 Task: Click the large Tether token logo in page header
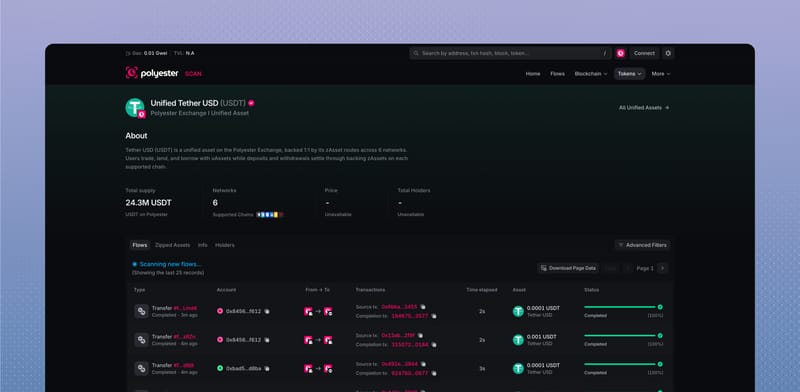tap(135, 108)
